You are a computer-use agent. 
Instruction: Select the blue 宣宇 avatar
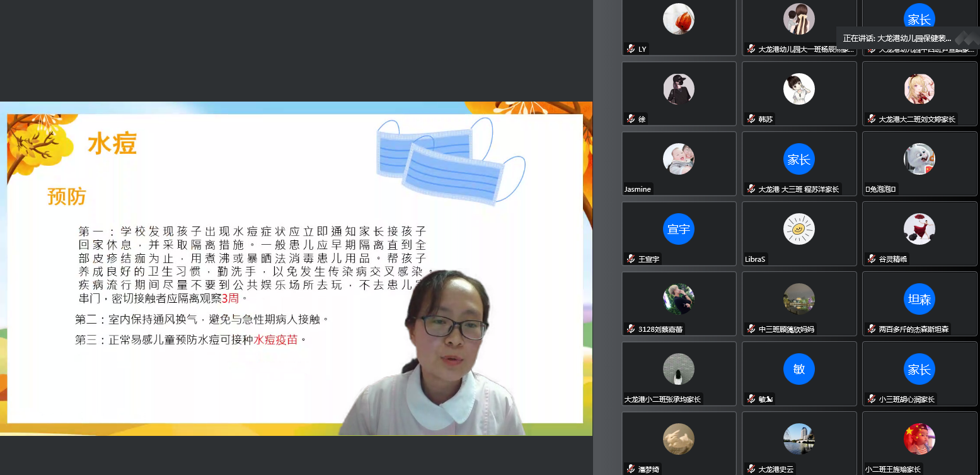click(679, 229)
